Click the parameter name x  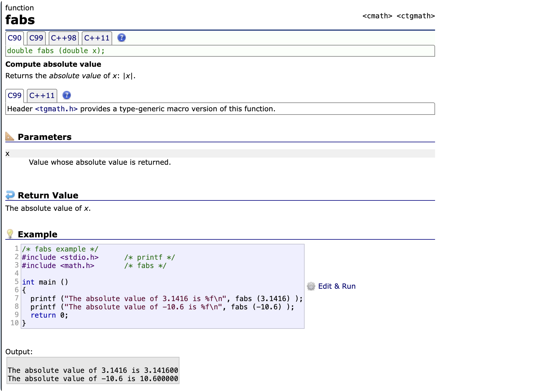(8, 153)
